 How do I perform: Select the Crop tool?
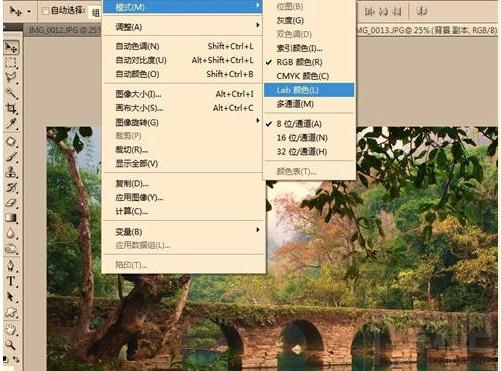[x=11, y=108]
